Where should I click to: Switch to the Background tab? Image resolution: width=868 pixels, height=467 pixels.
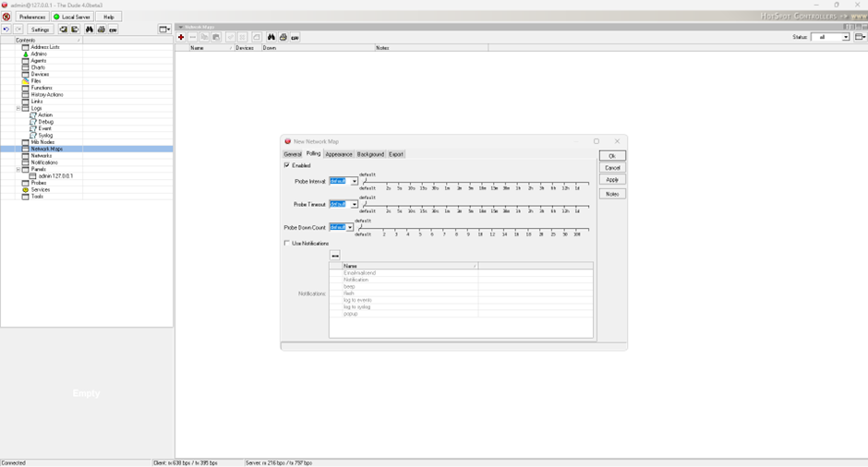point(370,154)
